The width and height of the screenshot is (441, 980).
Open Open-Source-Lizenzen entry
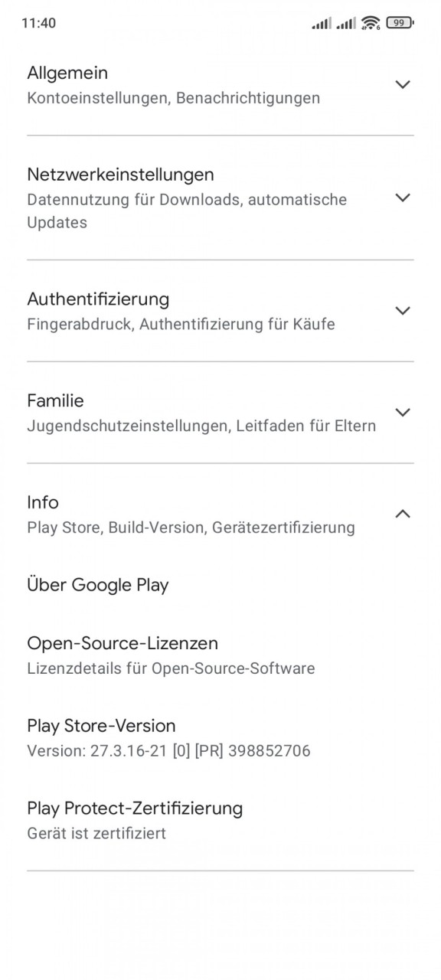tap(220, 655)
